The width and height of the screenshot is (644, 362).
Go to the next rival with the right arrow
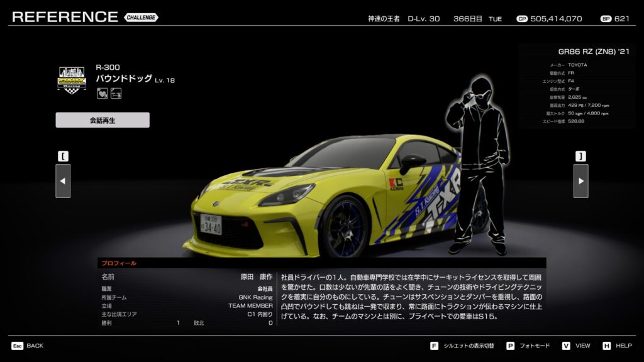(580, 181)
